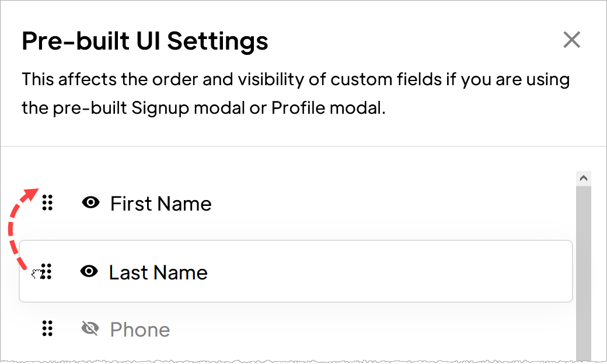Click the crossed-out eye icon beside Phone
Viewport: 607px width, 364px height.
click(89, 327)
